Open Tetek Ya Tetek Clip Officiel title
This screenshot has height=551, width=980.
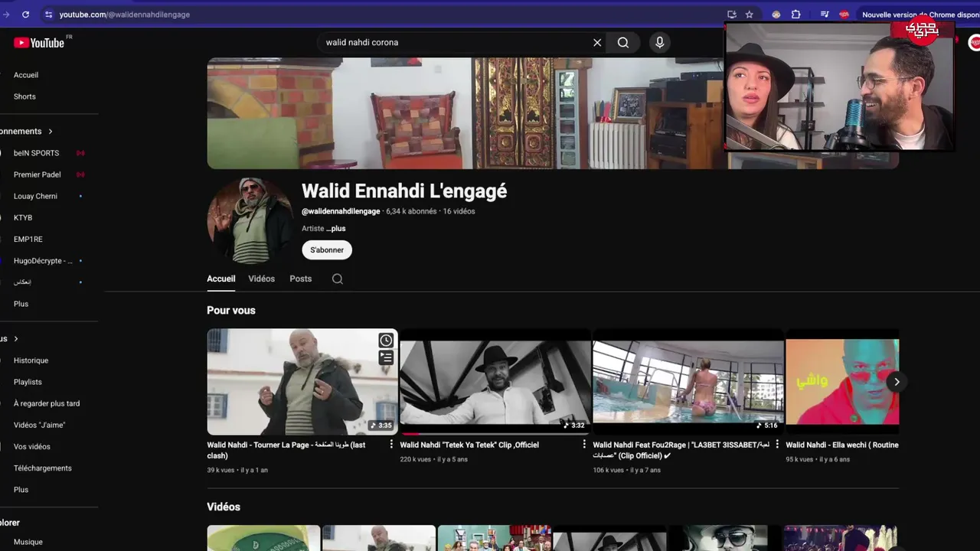[x=469, y=445]
